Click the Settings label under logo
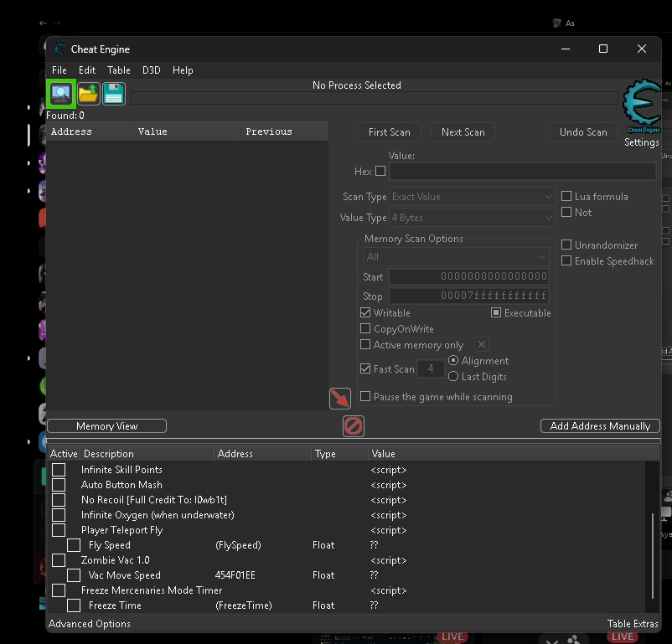This screenshot has width=672, height=644. (x=642, y=142)
